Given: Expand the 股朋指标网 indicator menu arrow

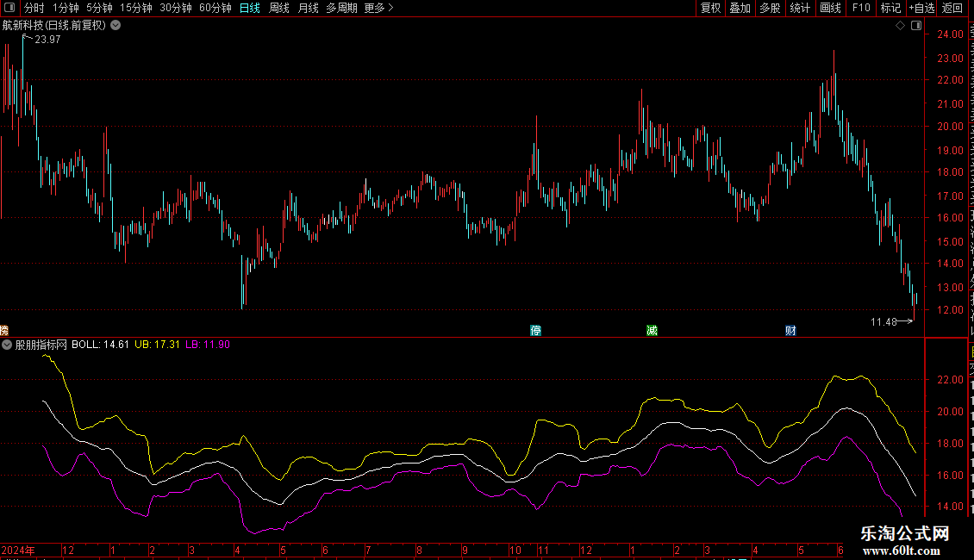Looking at the screenshot, I should click(x=7, y=345).
